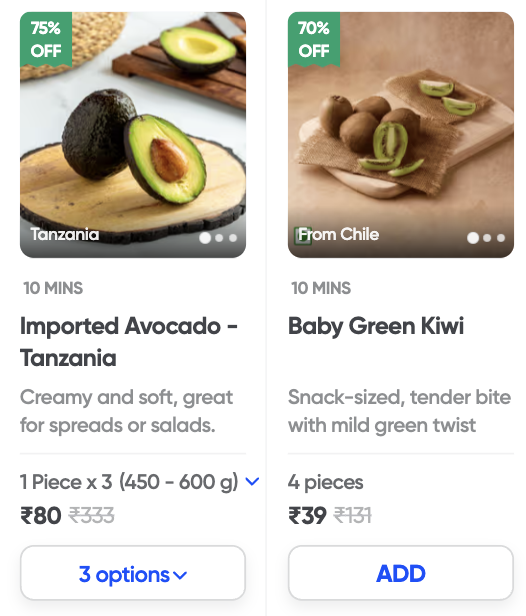The width and height of the screenshot is (526, 616).
Task: Click the From Chile origin label
Action: point(339,235)
